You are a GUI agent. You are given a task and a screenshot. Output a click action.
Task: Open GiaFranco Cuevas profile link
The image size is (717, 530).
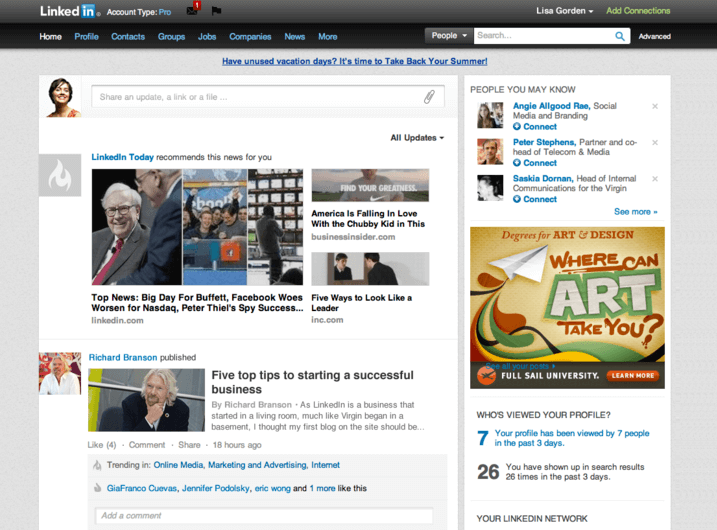tap(143, 488)
